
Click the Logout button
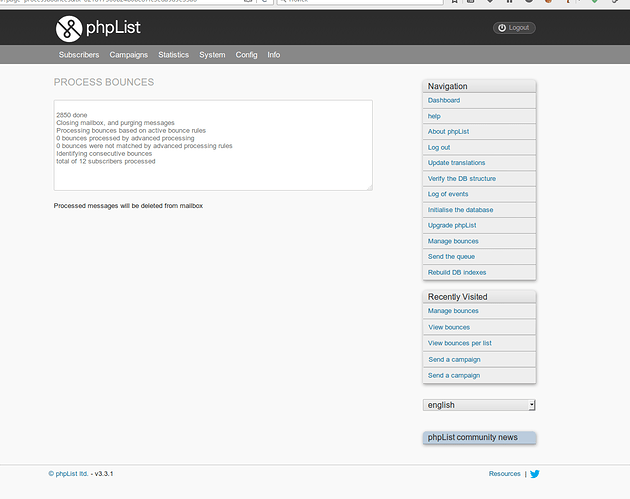pos(514,28)
